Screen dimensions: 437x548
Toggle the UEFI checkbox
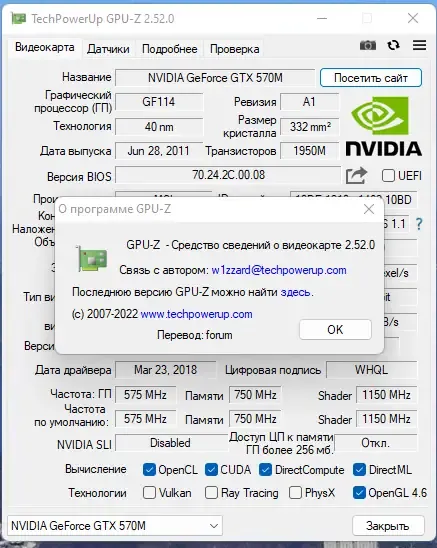coord(388,175)
